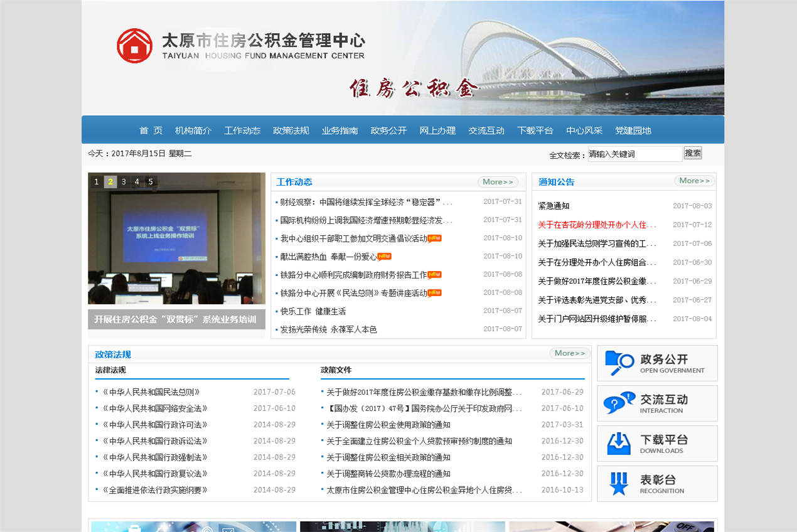Open 机构简介 in navigation bar
This screenshot has height=532, width=797.
(x=193, y=130)
